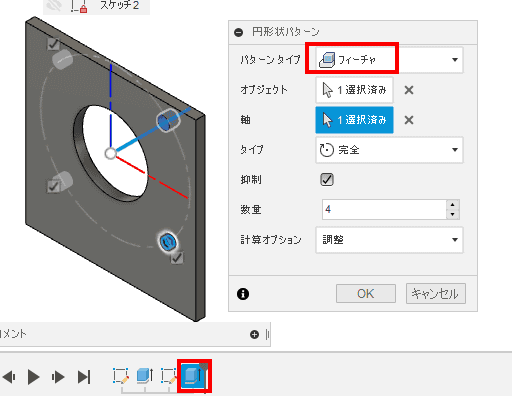Decrease 数量 with down arrow
512x396 pixels.
[453, 214]
